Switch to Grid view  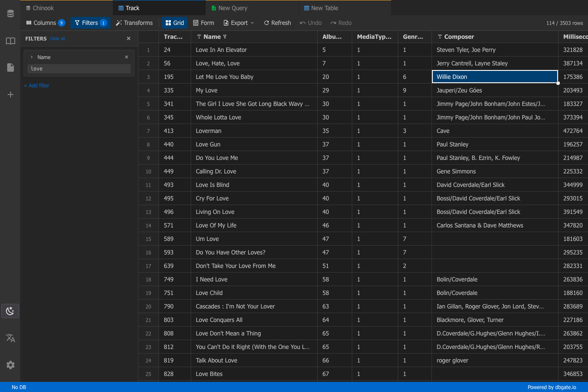(x=175, y=23)
